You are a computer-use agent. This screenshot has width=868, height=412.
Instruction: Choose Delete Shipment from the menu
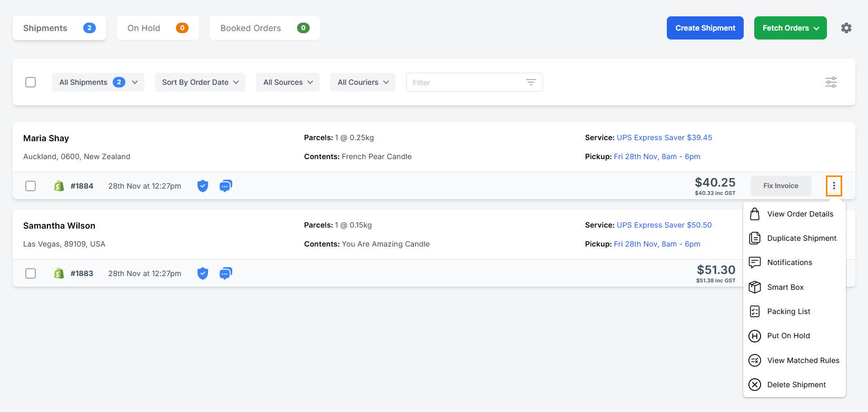click(796, 385)
